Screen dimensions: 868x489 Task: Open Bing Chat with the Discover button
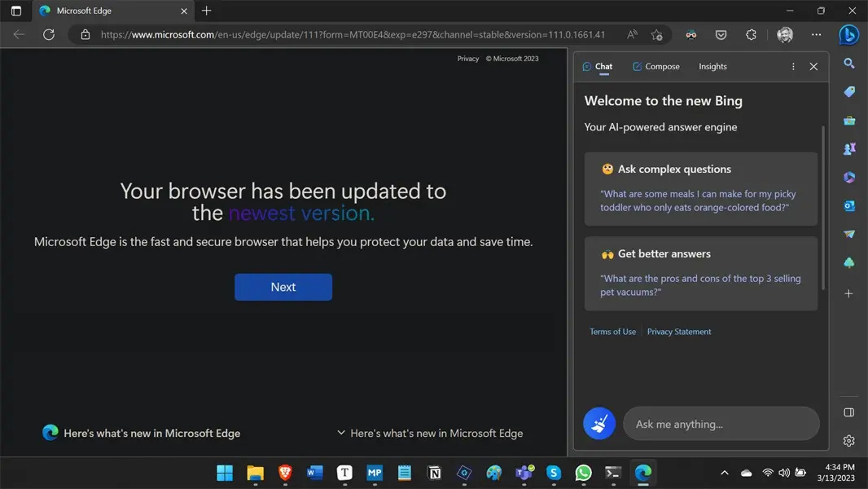pos(848,35)
